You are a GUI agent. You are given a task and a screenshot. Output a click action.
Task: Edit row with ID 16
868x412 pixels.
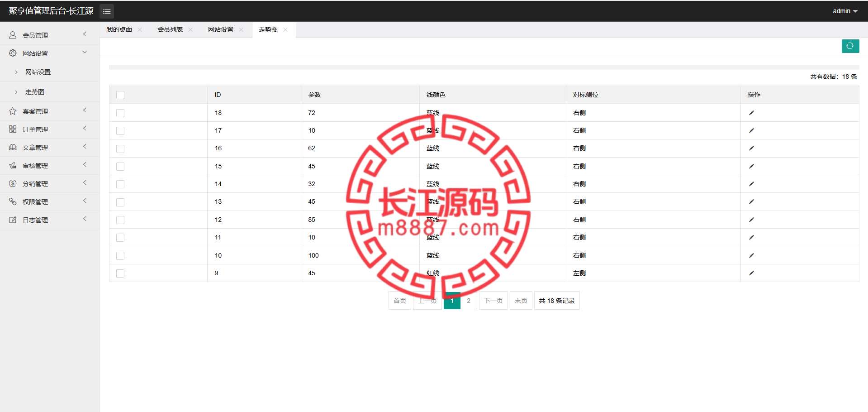click(x=751, y=148)
